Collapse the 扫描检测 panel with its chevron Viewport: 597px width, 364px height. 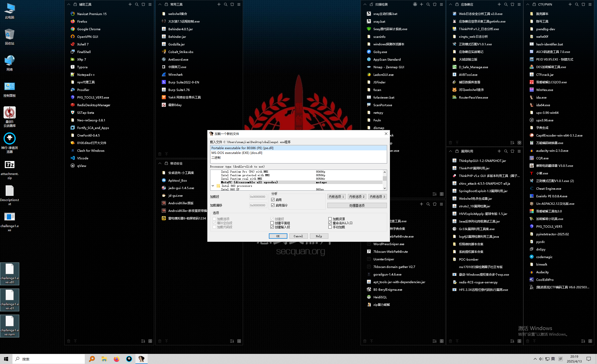(x=365, y=4)
